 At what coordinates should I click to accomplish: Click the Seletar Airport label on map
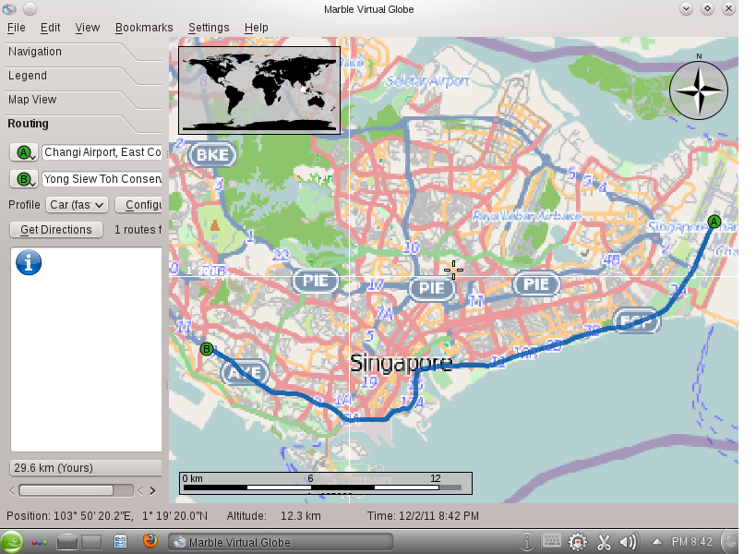(427, 81)
